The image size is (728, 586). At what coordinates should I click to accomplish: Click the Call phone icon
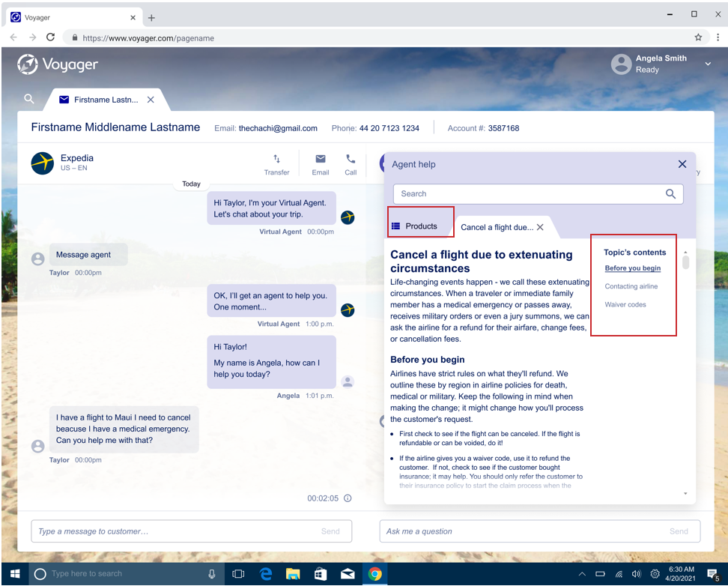351,159
